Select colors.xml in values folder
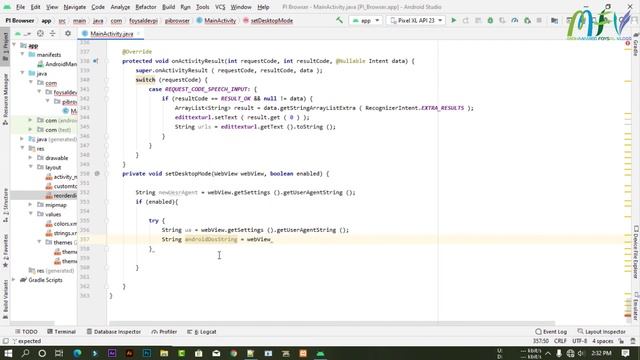The width and height of the screenshot is (640, 360). (x=61, y=224)
